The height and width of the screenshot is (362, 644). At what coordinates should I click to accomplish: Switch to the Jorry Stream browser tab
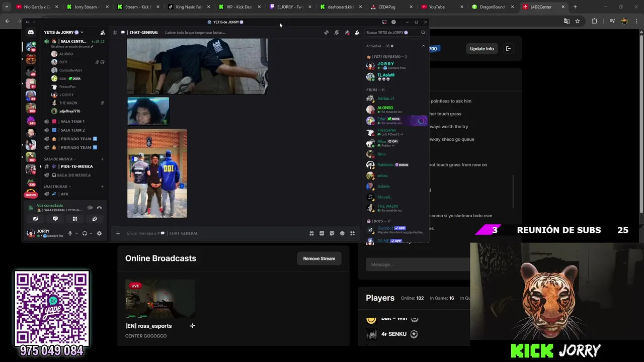click(x=87, y=7)
